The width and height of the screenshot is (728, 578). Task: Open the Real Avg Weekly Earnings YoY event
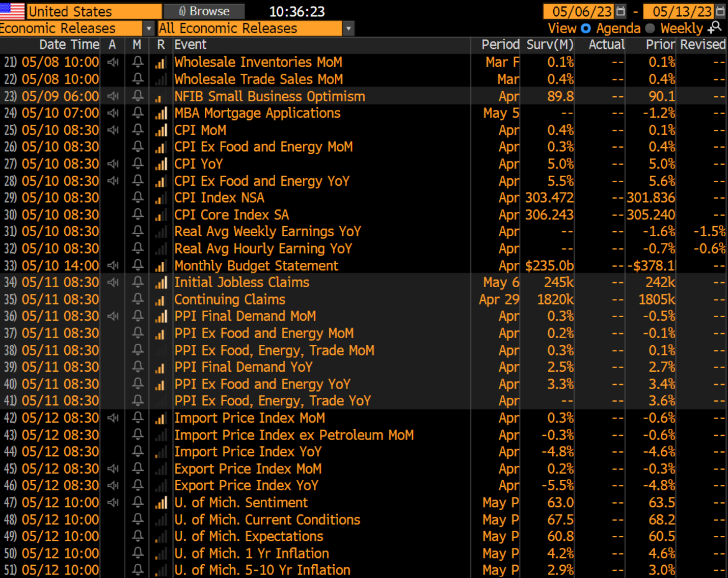click(x=267, y=232)
